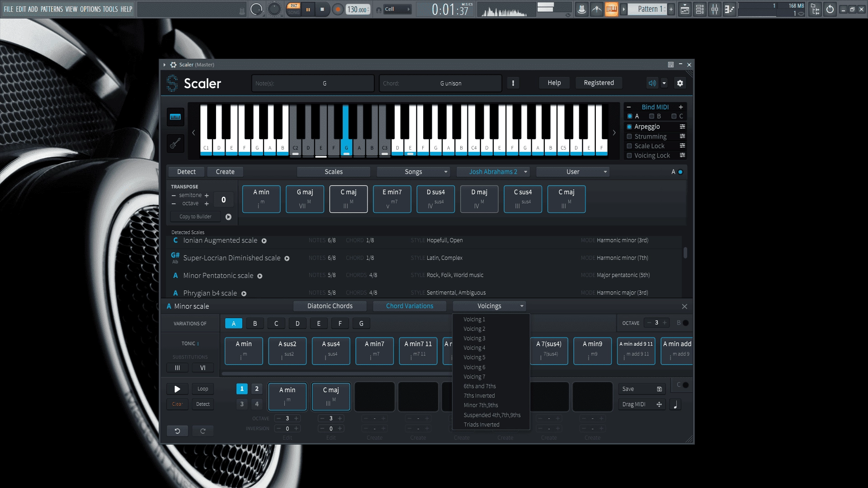Choose Minor 7th,9ths voicing
This screenshot has height=488, width=868.
pyautogui.click(x=481, y=405)
